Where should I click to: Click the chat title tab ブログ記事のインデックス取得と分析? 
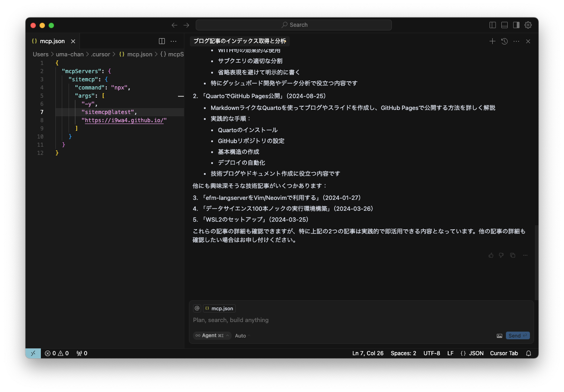pyautogui.click(x=240, y=41)
